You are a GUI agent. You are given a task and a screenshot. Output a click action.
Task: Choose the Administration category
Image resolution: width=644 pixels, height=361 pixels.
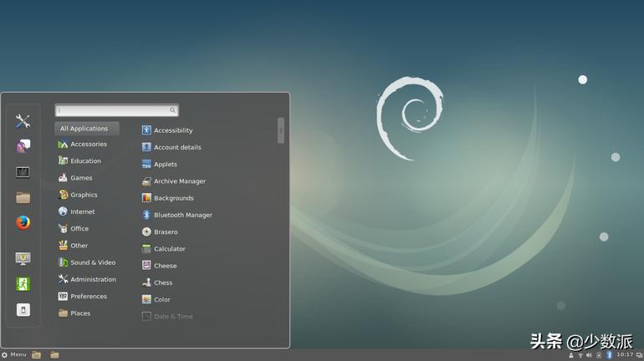pos(87,279)
